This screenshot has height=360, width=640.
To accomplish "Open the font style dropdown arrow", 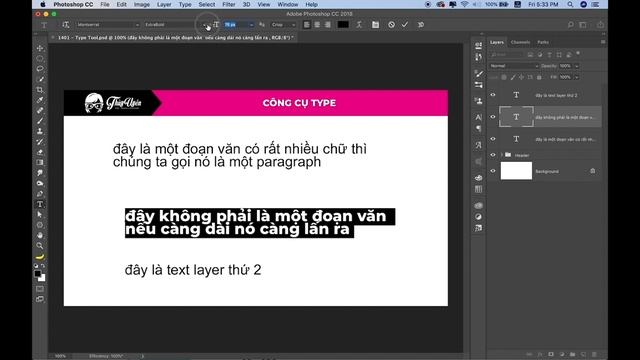I will (204, 25).
